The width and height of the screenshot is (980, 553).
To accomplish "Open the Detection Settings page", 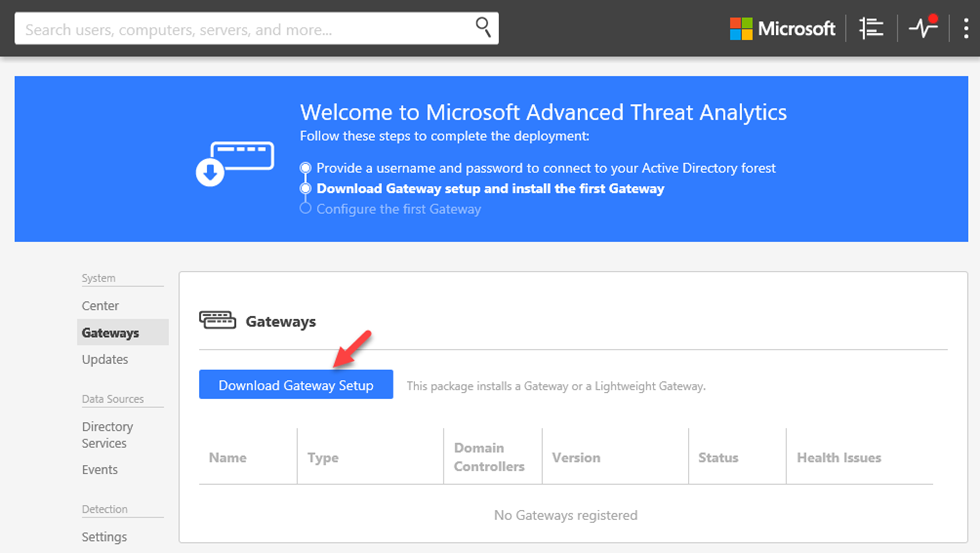I will (x=104, y=537).
